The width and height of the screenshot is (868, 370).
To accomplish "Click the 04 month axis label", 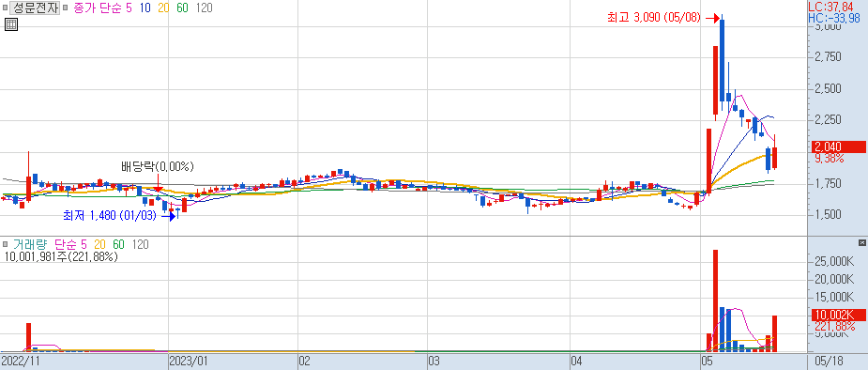I will pos(576,362).
